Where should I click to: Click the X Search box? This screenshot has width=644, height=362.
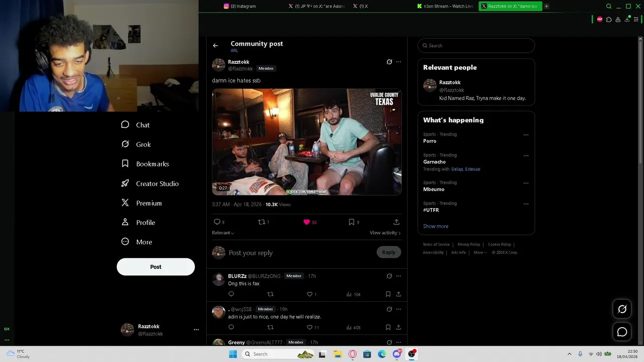point(476,46)
